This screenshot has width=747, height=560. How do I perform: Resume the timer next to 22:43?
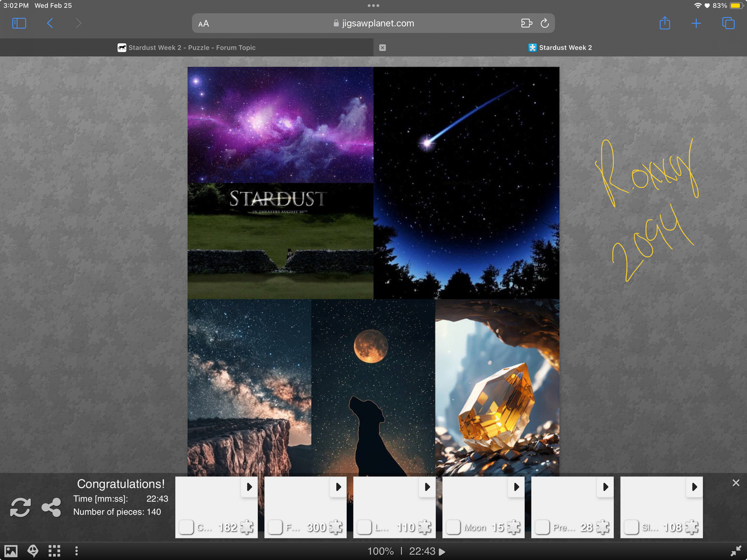tap(442, 551)
